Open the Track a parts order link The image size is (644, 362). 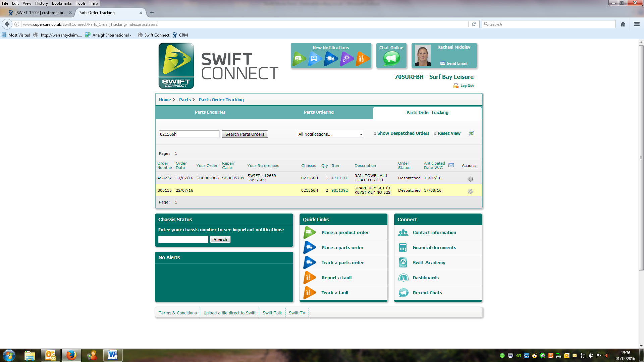pyautogui.click(x=342, y=262)
